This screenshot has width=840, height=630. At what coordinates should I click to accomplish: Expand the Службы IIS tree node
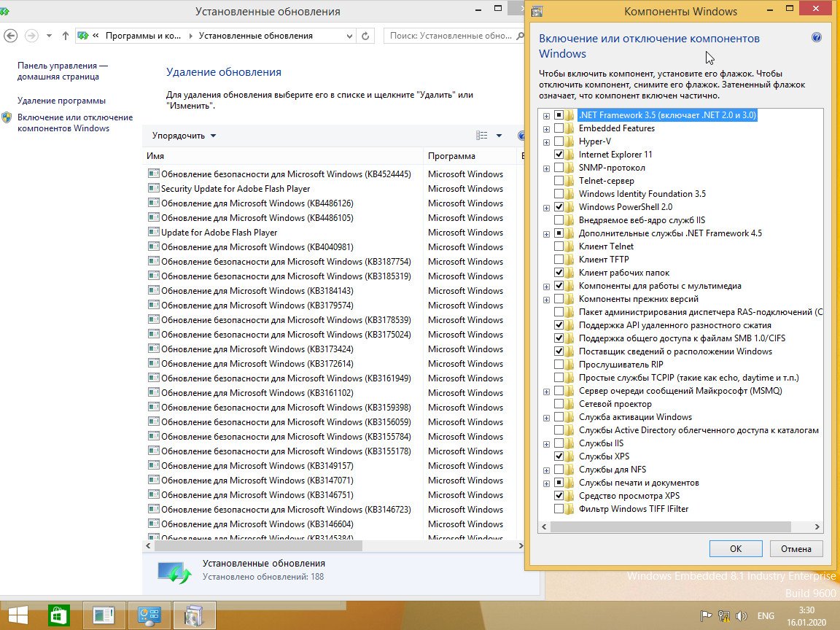coord(546,443)
